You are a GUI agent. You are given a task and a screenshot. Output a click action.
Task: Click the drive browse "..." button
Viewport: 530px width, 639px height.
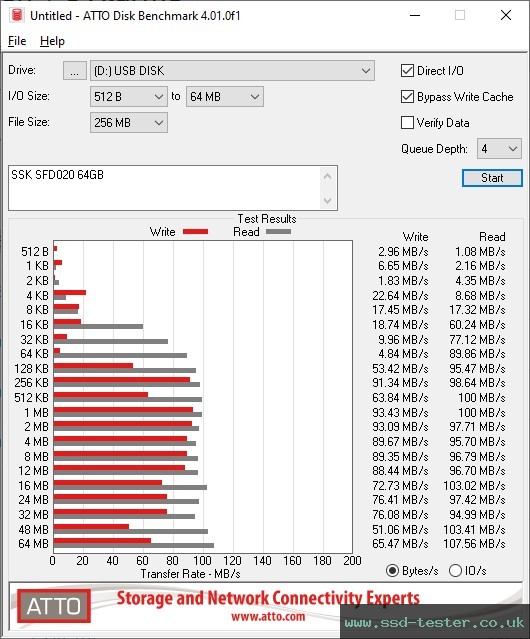click(75, 71)
